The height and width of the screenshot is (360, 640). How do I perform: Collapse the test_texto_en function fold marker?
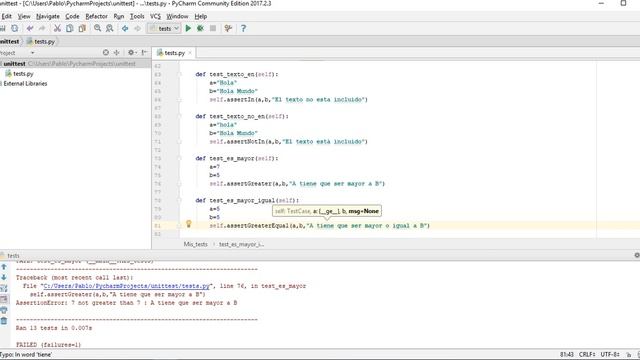pos(179,74)
